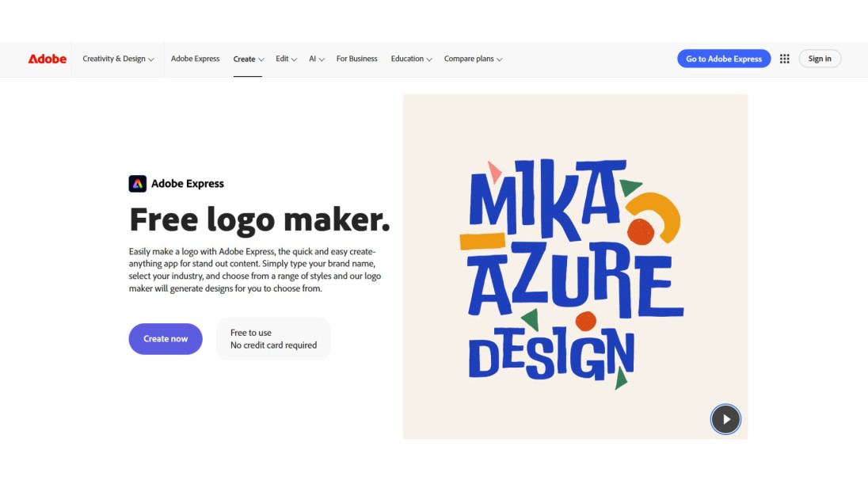This screenshot has height=488, width=868.
Task: Open the Compare plans dropdown
Action: click(x=473, y=59)
